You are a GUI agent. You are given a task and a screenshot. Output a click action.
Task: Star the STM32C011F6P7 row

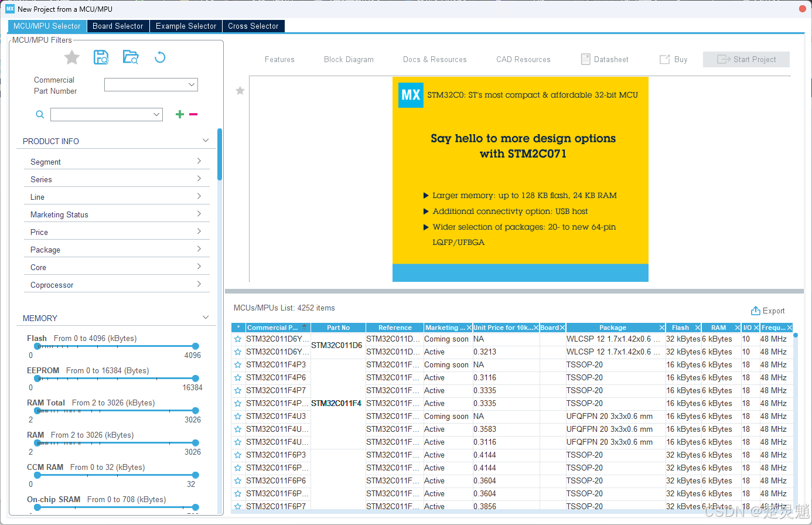(x=238, y=506)
